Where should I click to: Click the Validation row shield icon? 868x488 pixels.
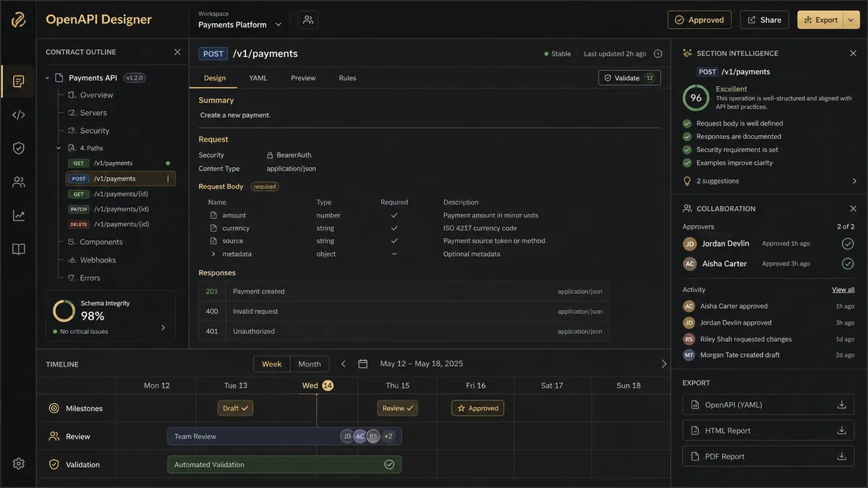54,465
